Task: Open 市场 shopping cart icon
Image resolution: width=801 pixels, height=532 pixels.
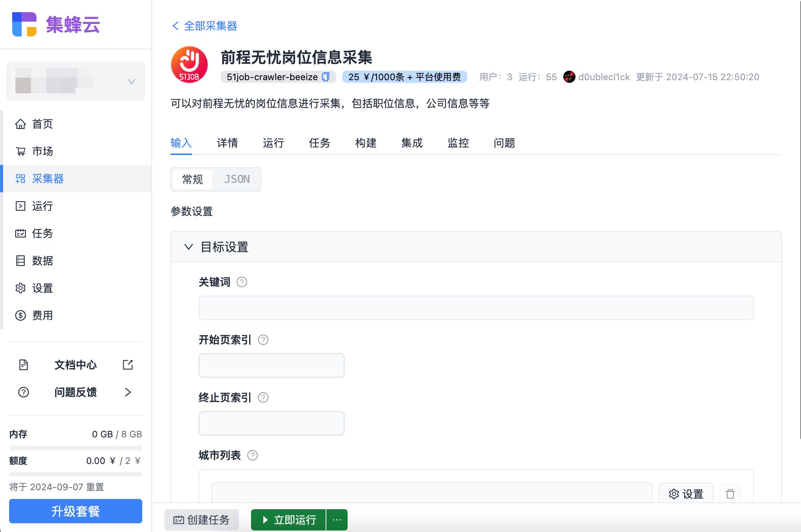Action: tap(21, 151)
